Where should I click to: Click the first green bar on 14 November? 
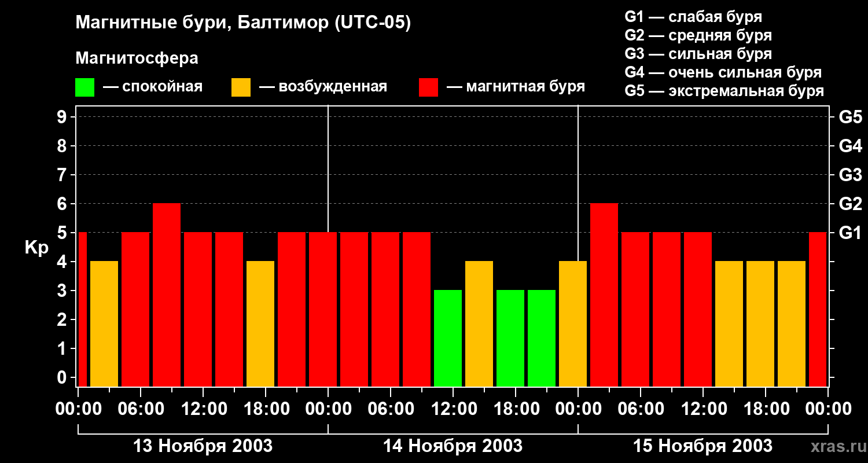[448, 338]
